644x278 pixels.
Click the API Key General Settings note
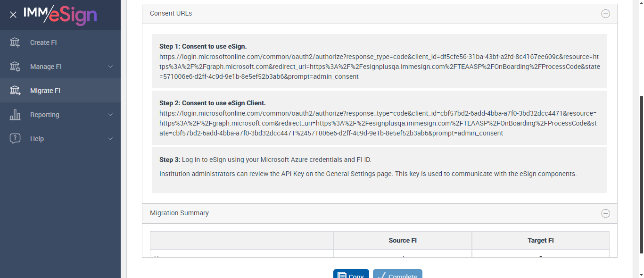tap(368, 174)
